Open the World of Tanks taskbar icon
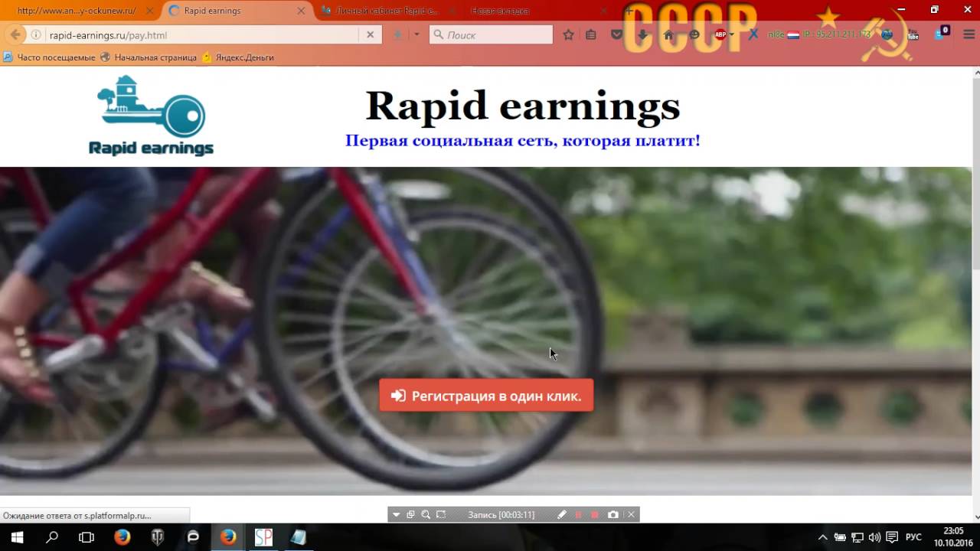 157,537
